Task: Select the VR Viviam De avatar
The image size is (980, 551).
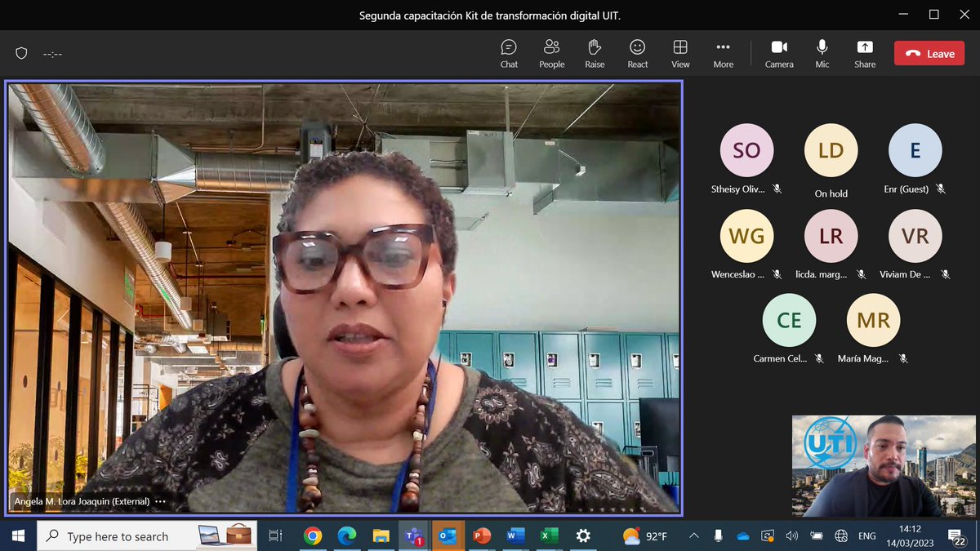Action: pyautogui.click(x=915, y=236)
